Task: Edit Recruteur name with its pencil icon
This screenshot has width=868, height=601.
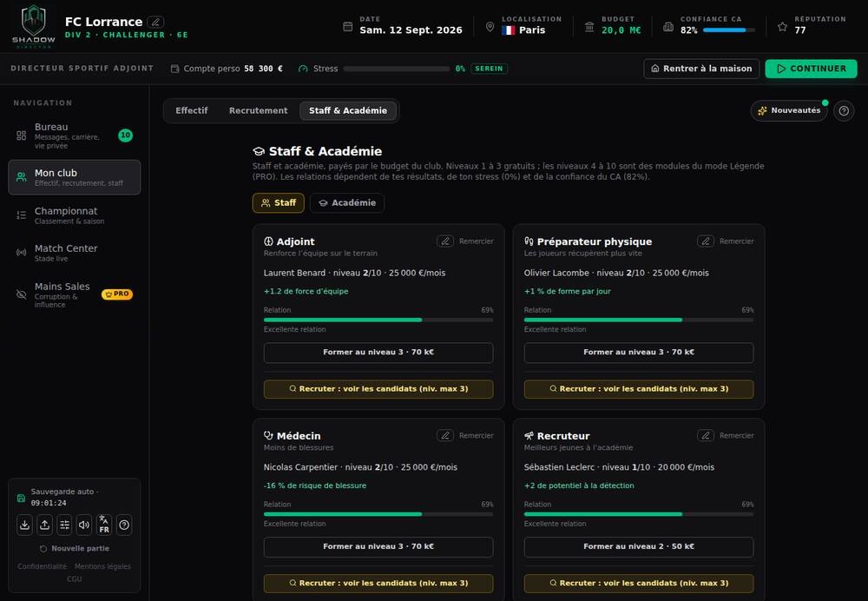Action: click(705, 435)
